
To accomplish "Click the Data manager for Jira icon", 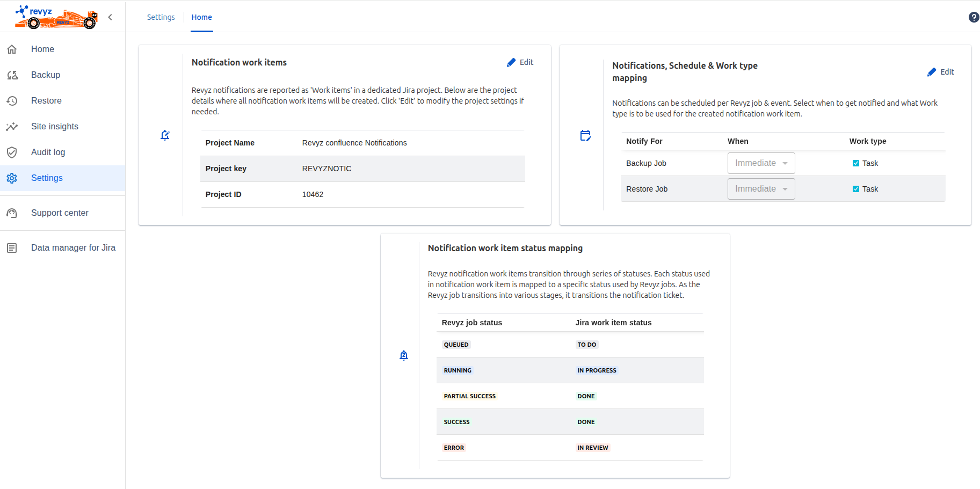I will [12, 248].
